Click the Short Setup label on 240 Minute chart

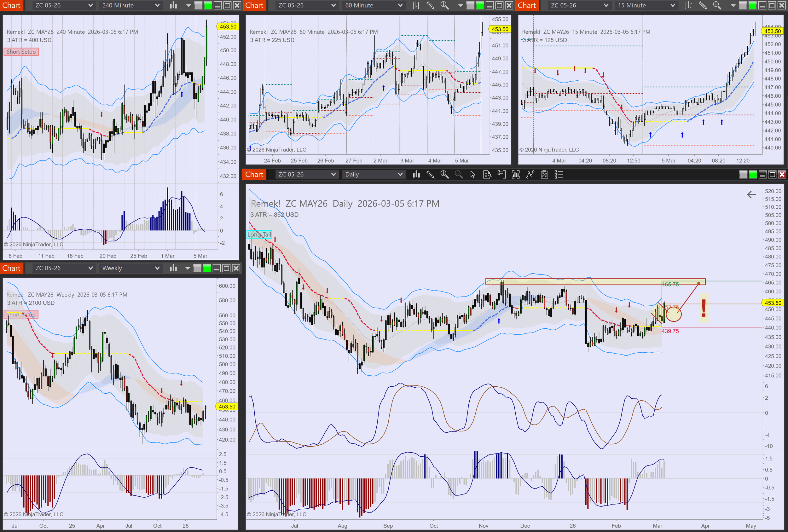click(21, 52)
